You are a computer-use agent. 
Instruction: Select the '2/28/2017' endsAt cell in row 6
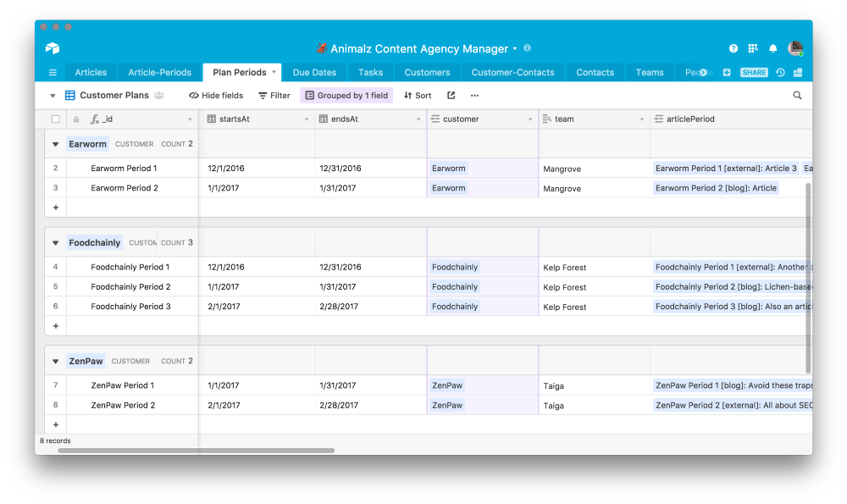pos(371,307)
